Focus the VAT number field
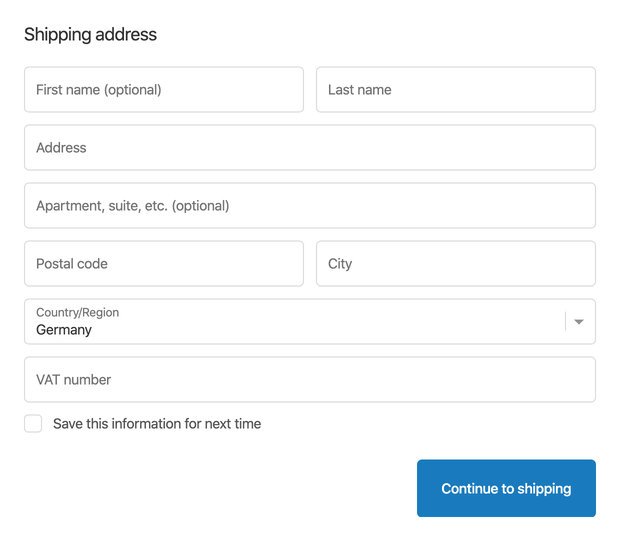The height and width of the screenshot is (540, 620). [x=310, y=380]
